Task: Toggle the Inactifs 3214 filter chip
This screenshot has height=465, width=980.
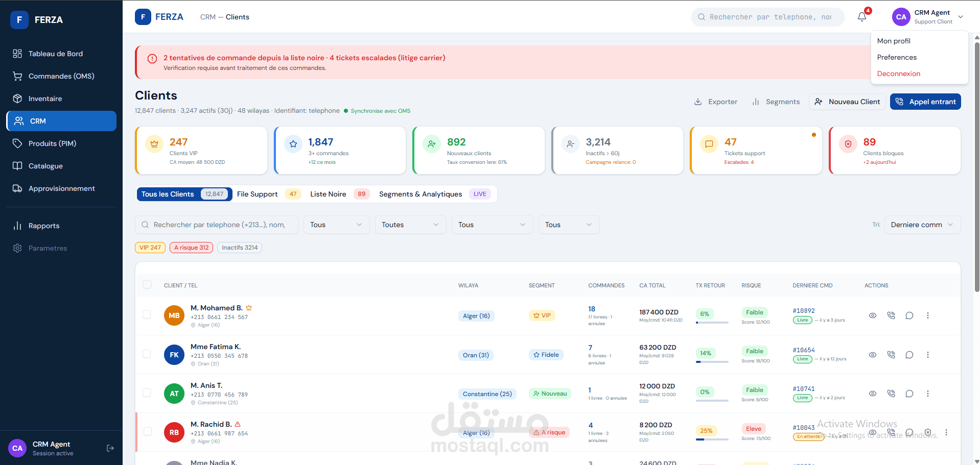Action: (240, 248)
